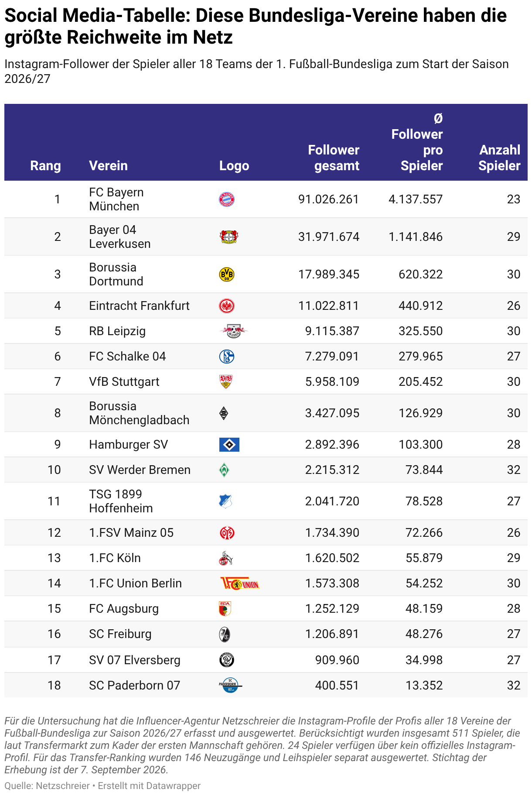Open the Datawrapper credit link
The height and width of the screenshot is (796, 532).
149,786
